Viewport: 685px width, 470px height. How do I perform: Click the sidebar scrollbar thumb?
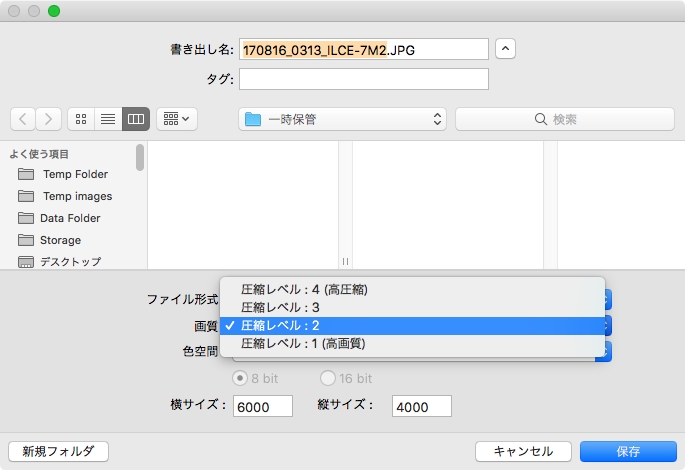click(140, 157)
